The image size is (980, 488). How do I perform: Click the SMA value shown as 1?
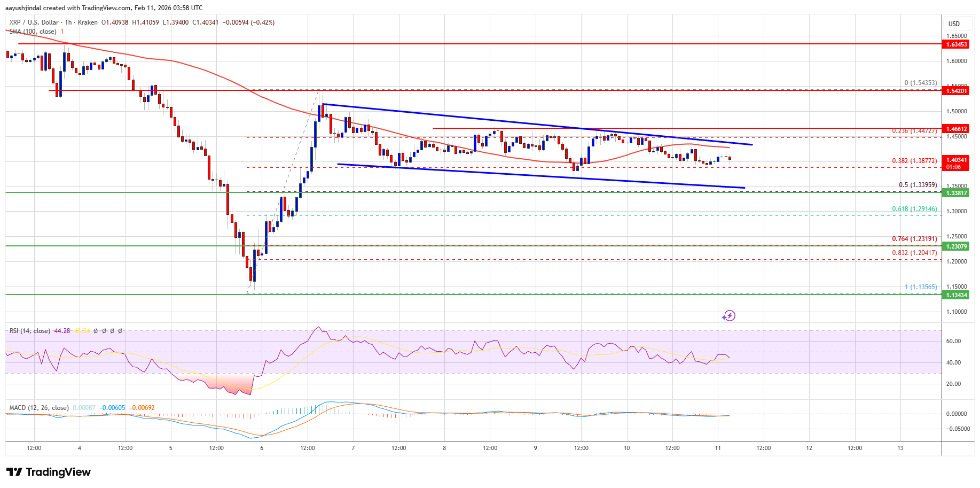pyautogui.click(x=62, y=31)
